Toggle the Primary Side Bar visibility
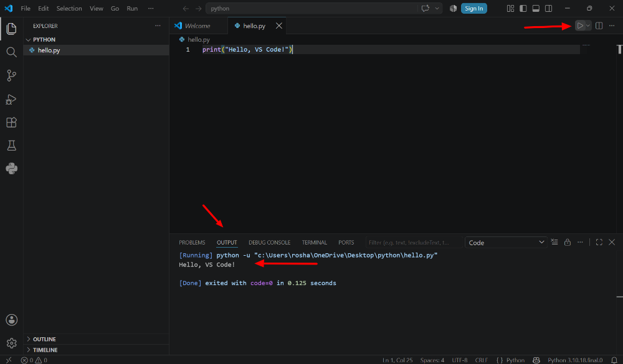 pos(523,8)
